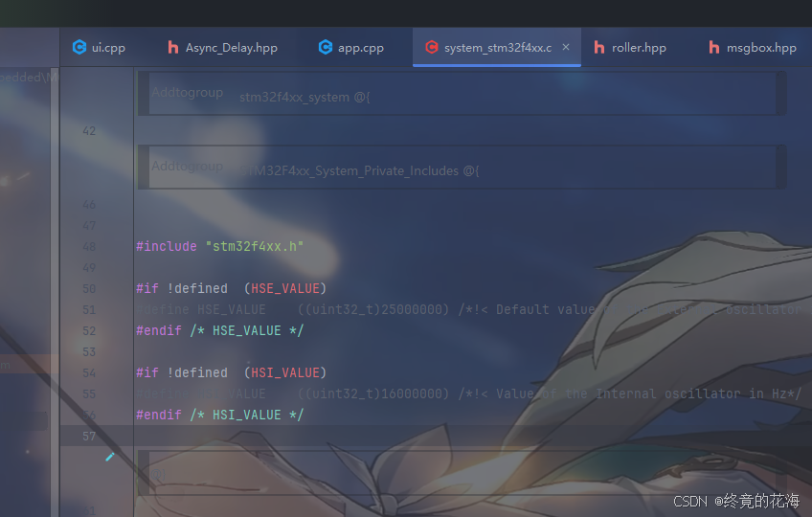Click the pencil edit icon in the gutter
Image resolution: width=812 pixels, height=517 pixels.
(110, 457)
